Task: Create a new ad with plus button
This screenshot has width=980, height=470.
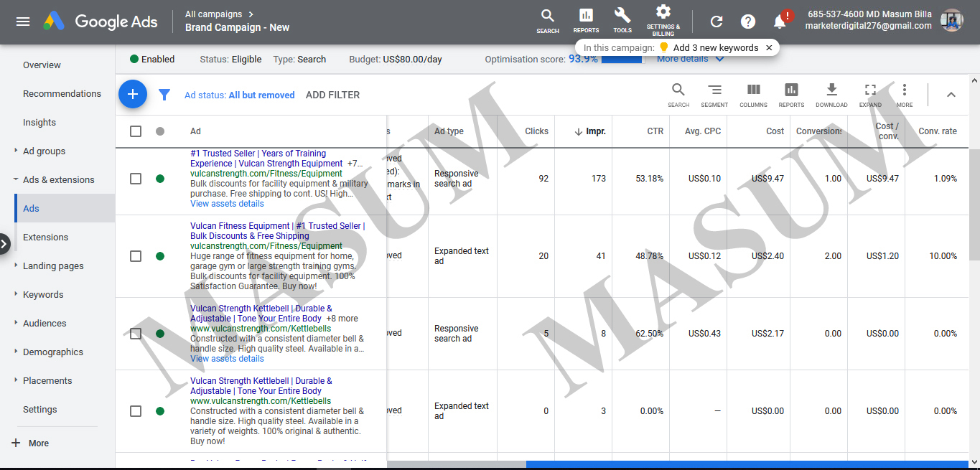Action: [x=133, y=94]
